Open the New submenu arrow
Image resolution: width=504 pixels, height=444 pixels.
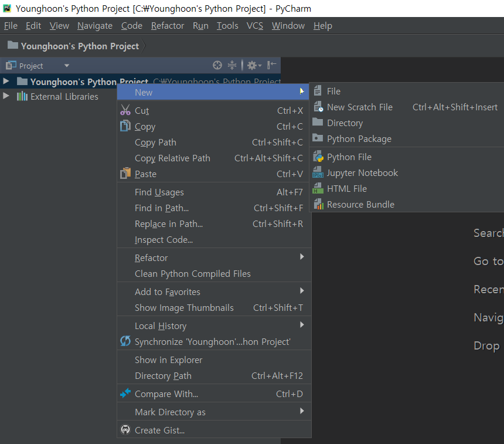click(302, 91)
